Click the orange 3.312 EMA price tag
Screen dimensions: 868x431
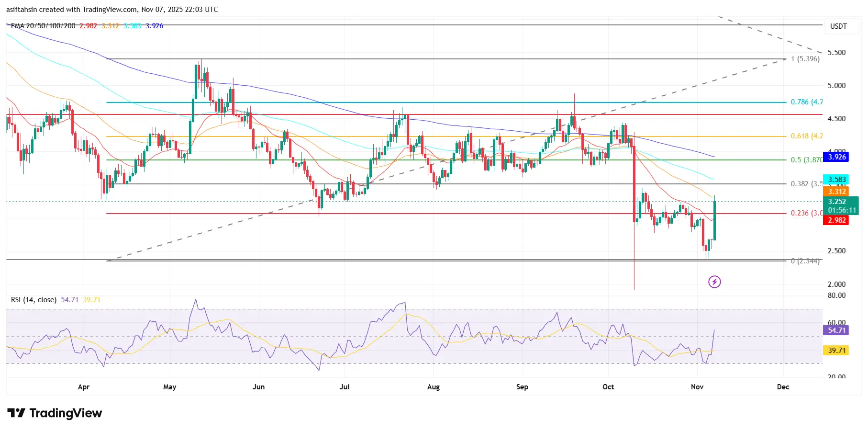click(837, 192)
